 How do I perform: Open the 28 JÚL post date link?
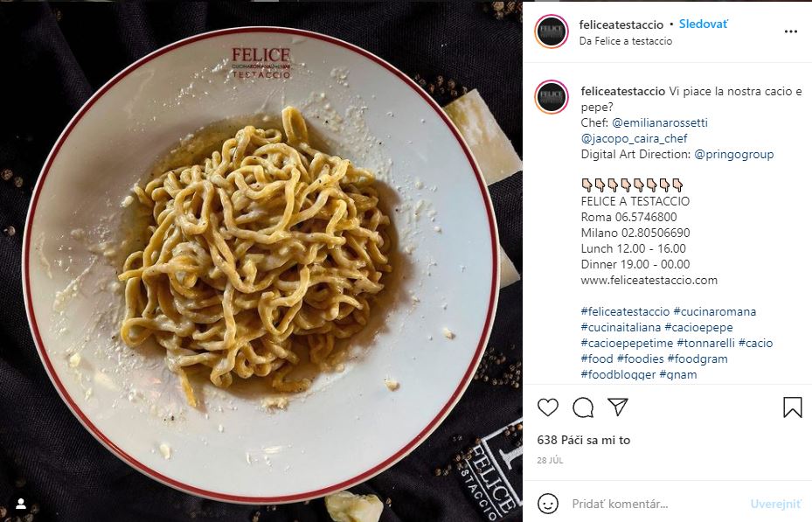pyautogui.click(x=550, y=460)
